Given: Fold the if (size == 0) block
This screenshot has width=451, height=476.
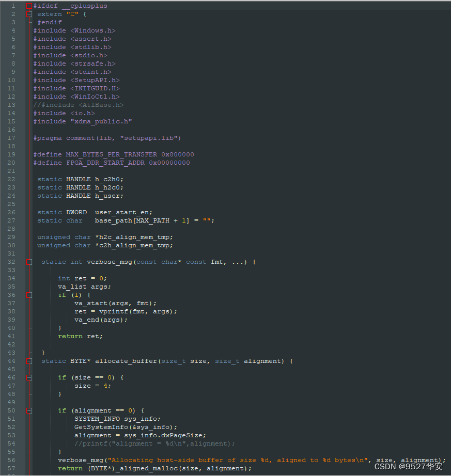Looking at the screenshot, I should (x=29, y=377).
